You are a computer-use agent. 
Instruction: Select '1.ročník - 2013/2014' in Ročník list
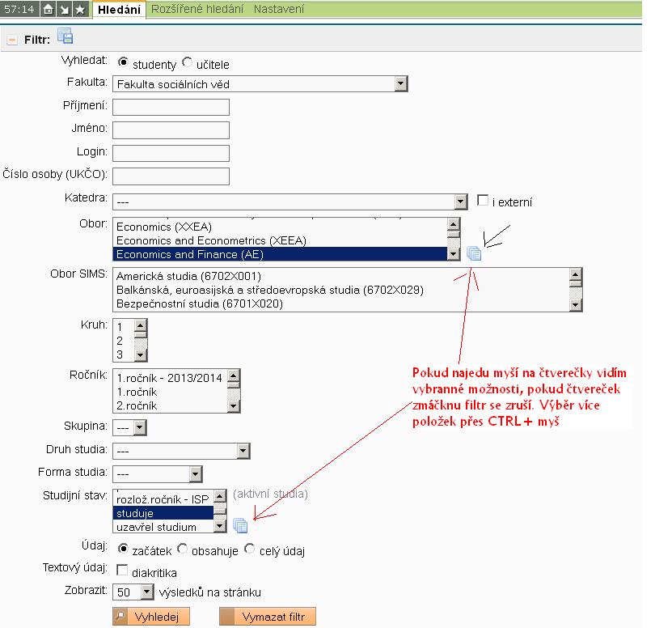171,378
